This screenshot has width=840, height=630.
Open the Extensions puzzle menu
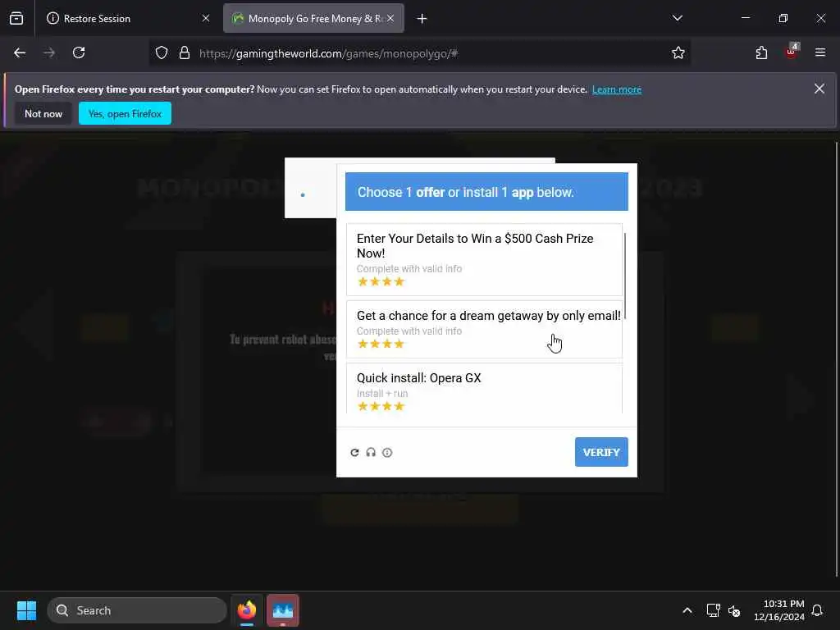tap(761, 52)
